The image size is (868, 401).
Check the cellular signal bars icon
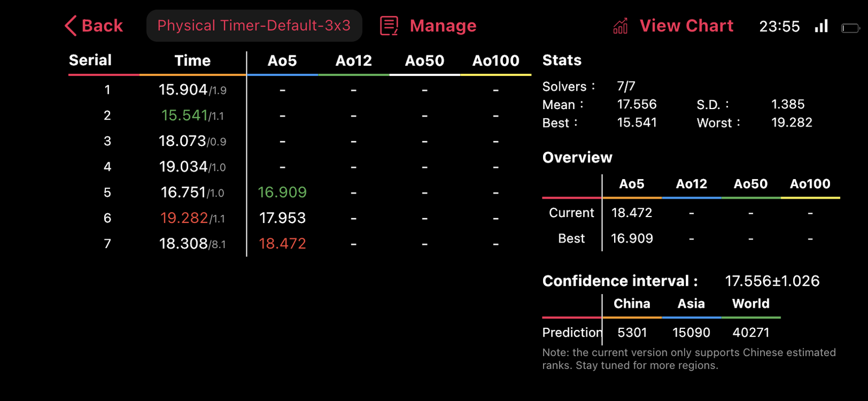(821, 26)
